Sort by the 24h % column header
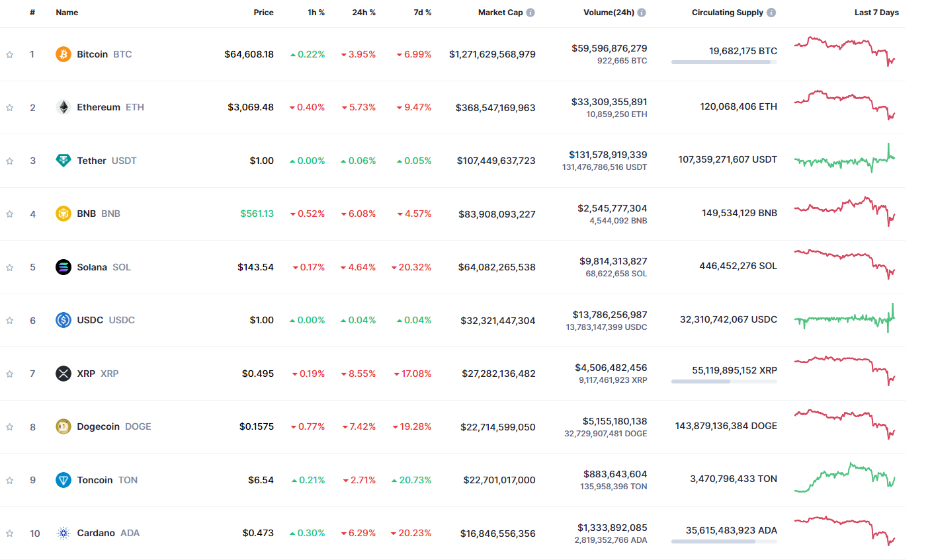 click(x=363, y=13)
